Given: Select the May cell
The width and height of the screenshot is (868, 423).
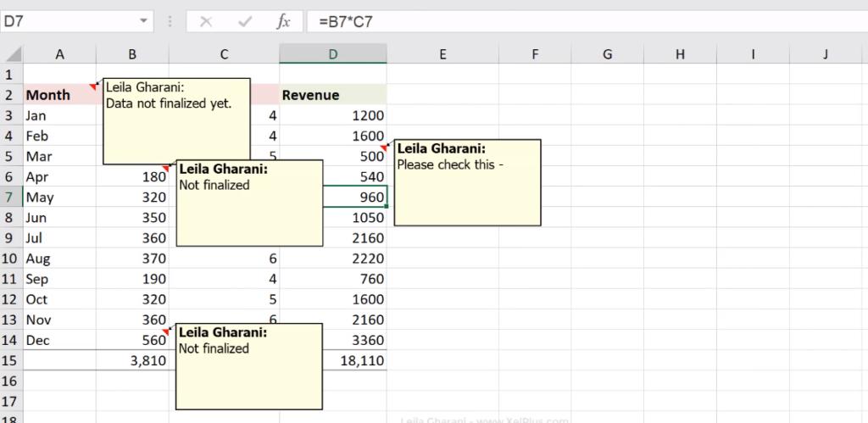Looking at the screenshot, I should (x=59, y=198).
